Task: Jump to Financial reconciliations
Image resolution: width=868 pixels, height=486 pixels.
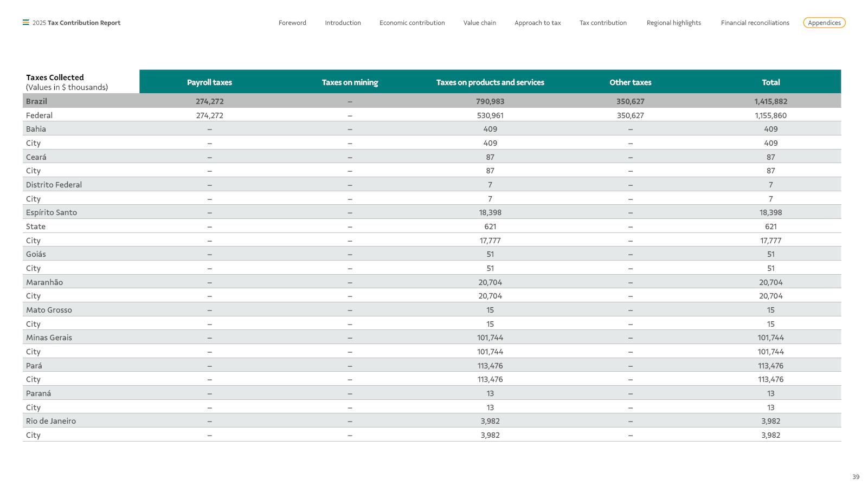Action: (755, 23)
